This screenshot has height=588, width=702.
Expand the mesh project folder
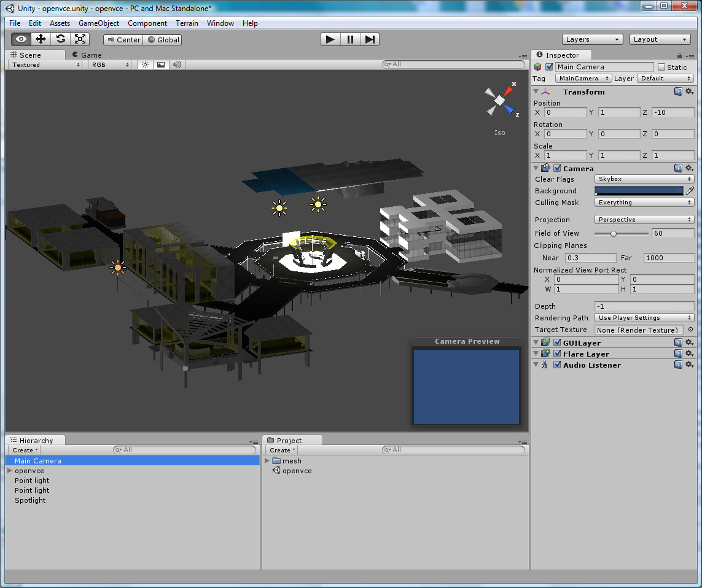[x=267, y=460]
